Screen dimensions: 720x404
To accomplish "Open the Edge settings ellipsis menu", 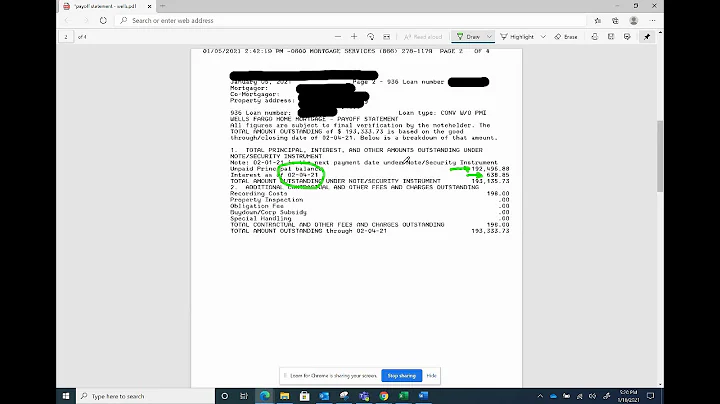I will coord(652,21).
